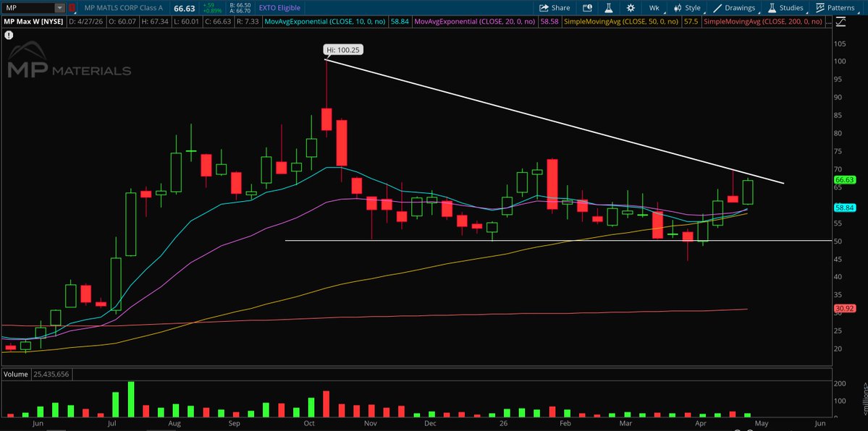868x431 pixels.
Task: Share the chart using the Share button
Action: click(x=554, y=8)
